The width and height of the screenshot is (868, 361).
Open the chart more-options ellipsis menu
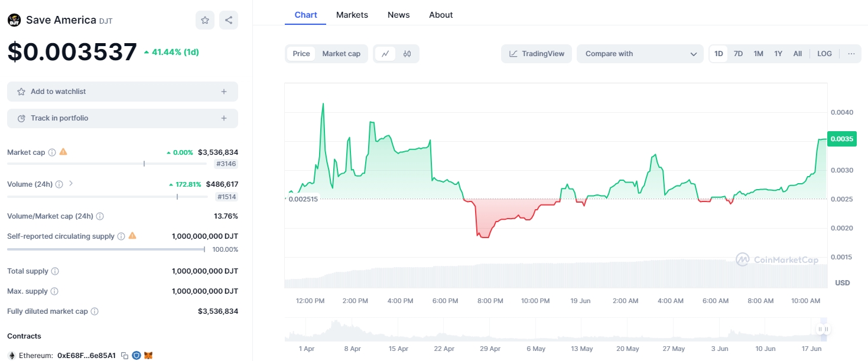point(851,54)
